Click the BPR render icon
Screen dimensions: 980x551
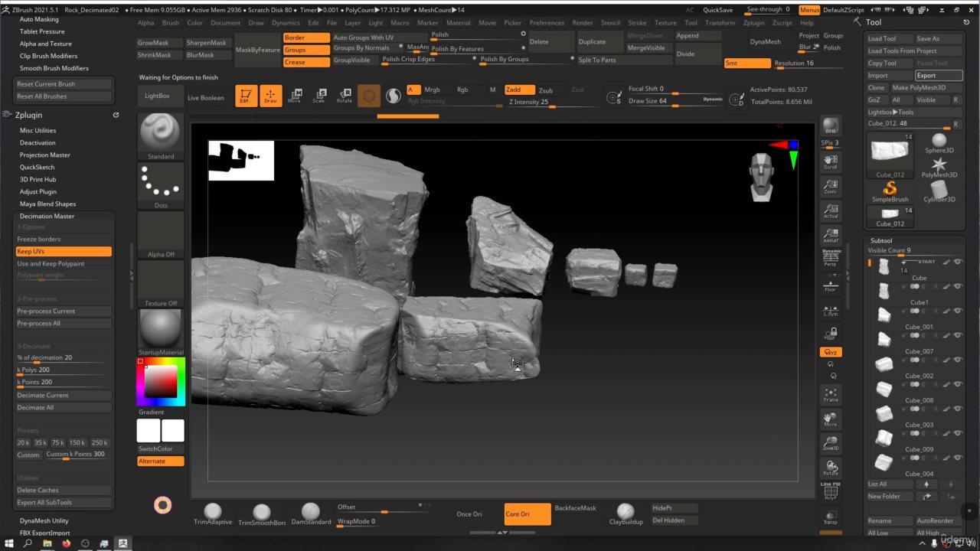pyautogui.click(x=831, y=126)
